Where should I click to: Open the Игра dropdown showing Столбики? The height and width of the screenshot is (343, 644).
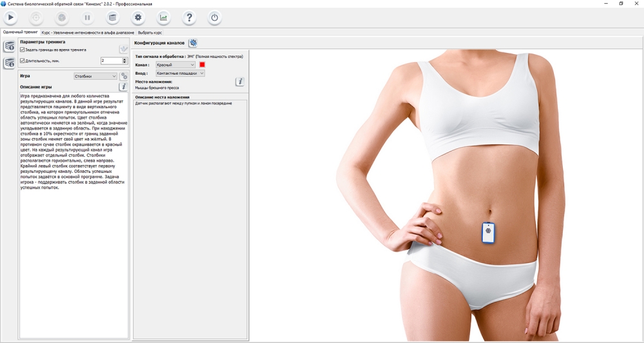[x=95, y=76]
